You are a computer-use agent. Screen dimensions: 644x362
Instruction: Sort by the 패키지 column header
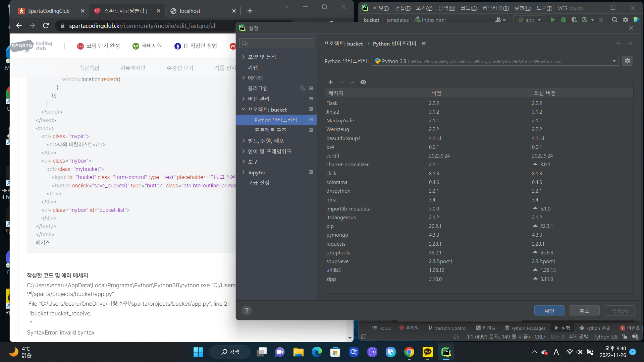pyautogui.click(x=376, y=93)
